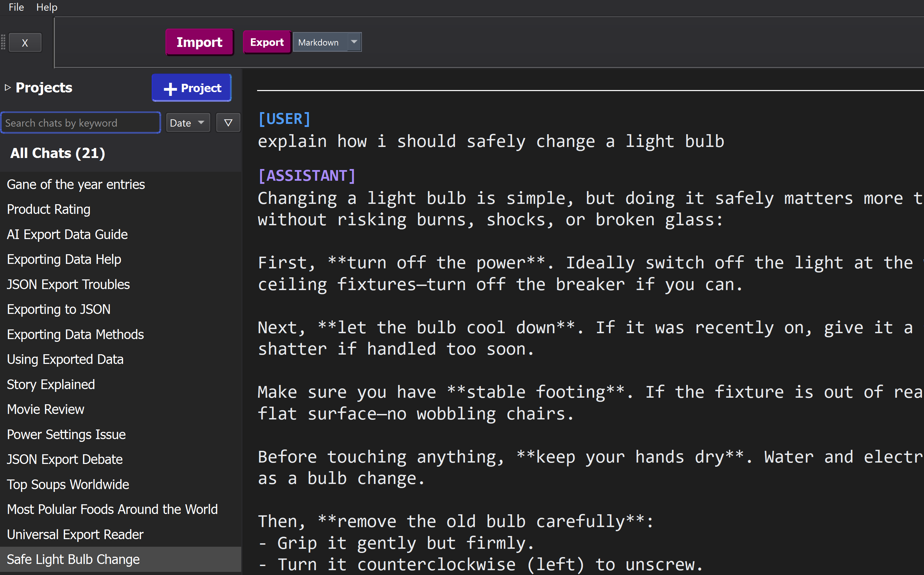
Task: Click the line '- Grip it gently but firmly.'
Action: point(396,543)
